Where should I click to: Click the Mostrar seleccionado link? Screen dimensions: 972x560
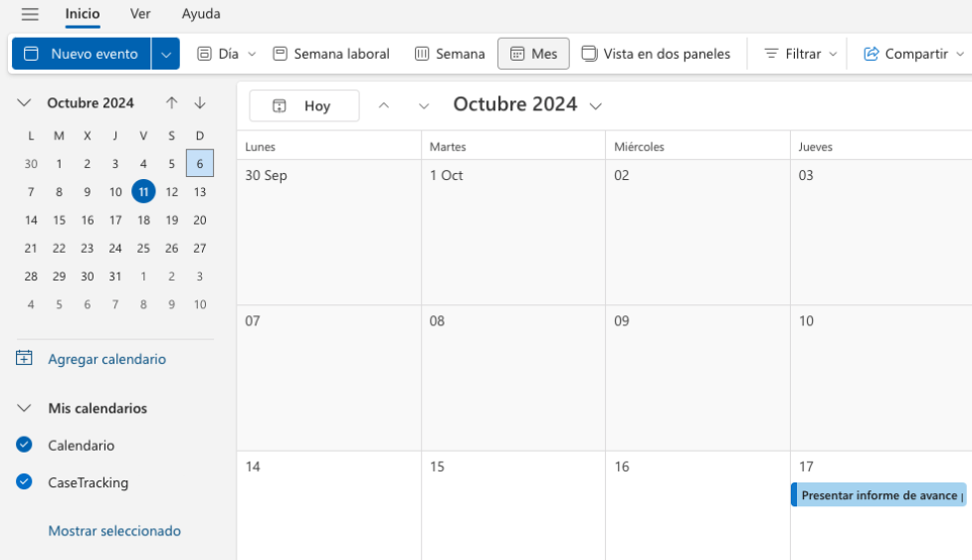[x=114, y=531]
